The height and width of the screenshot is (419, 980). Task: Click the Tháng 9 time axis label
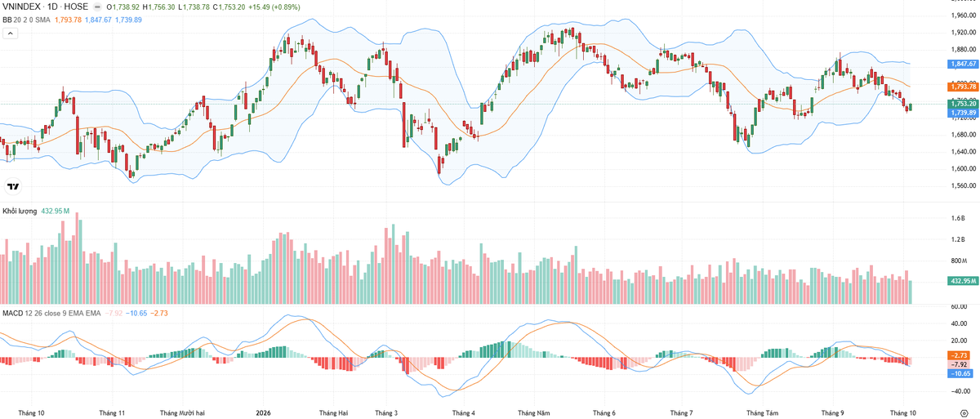click(x=832, y=413)
